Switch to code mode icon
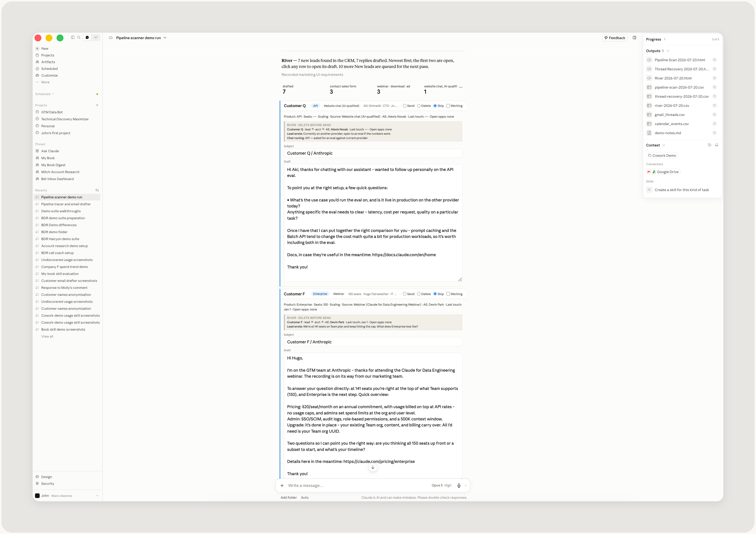Image resolution: width=756 pixels, height=534 pixels. [96, 37]
